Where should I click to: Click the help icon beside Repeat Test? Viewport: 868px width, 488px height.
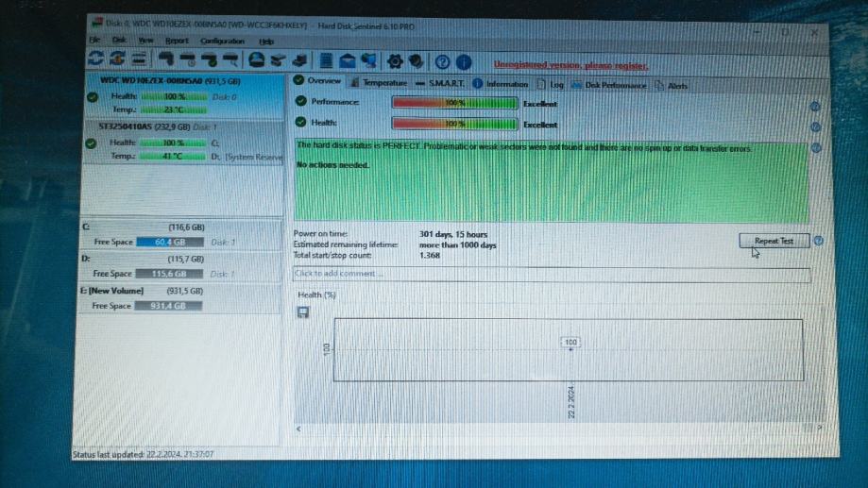819,241
